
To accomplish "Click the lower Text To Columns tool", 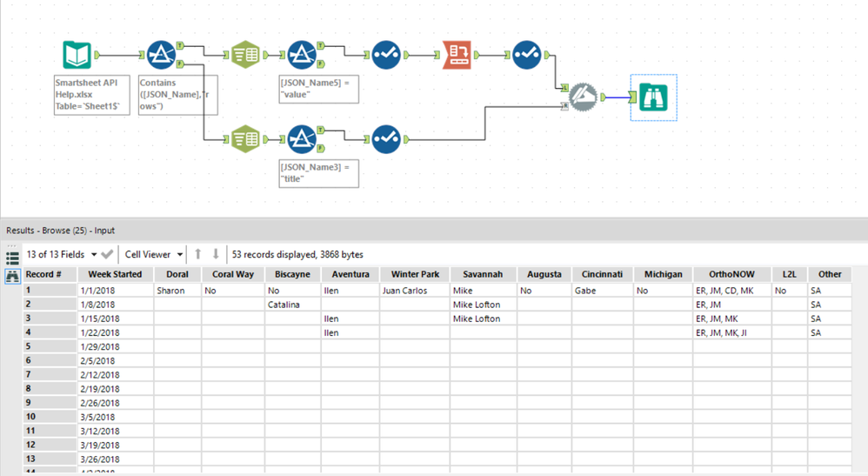I will pyautogui.click(x=245, y=139).
